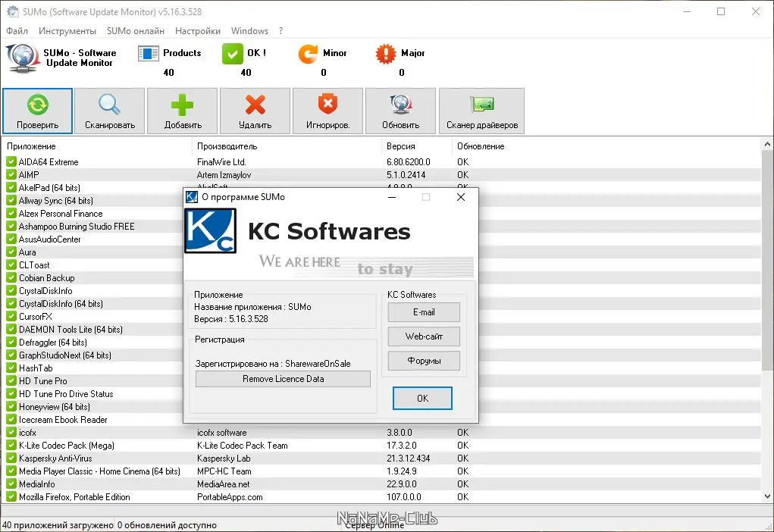Click the E-mail button
Screen dimensions: 774x532
coord(424,312)
